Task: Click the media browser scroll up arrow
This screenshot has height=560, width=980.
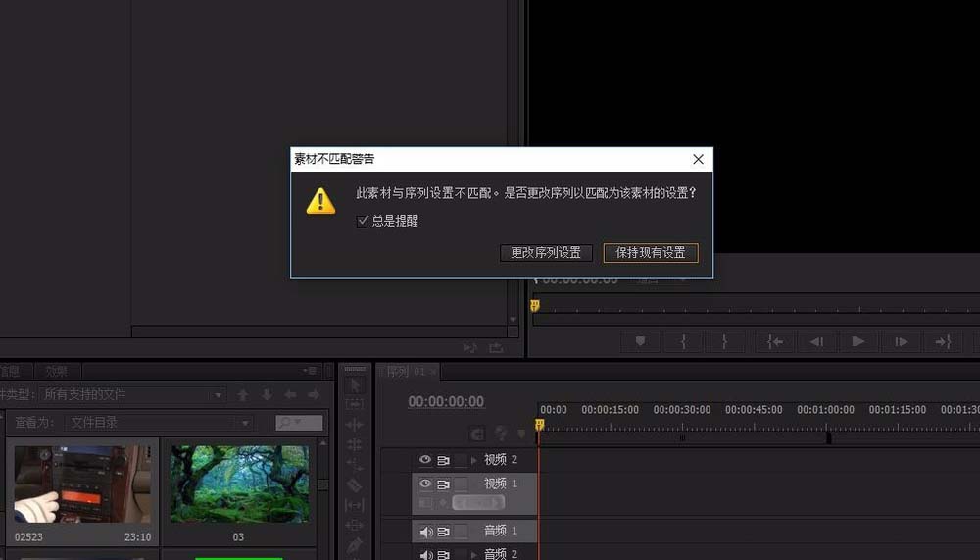Action: [323, 443]
